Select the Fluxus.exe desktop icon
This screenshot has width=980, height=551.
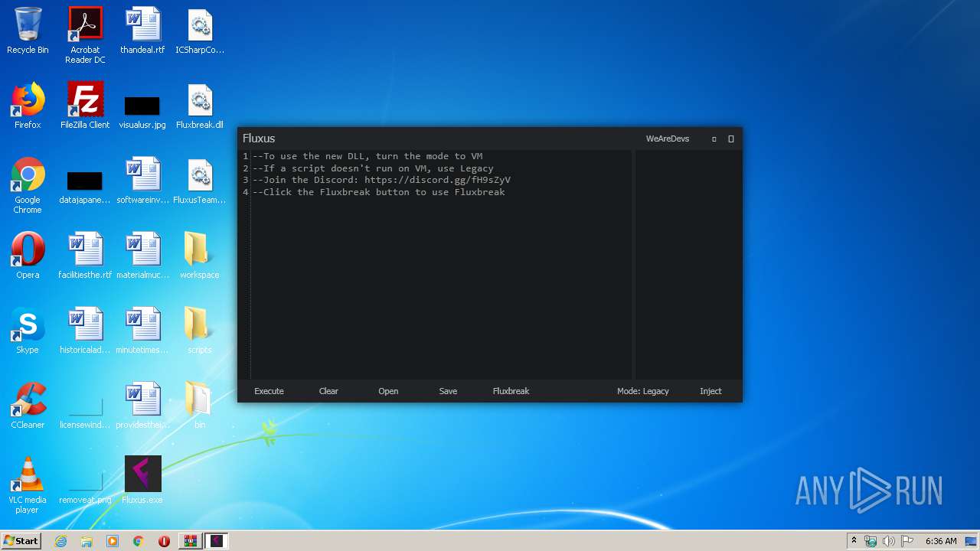click(142, 481)
